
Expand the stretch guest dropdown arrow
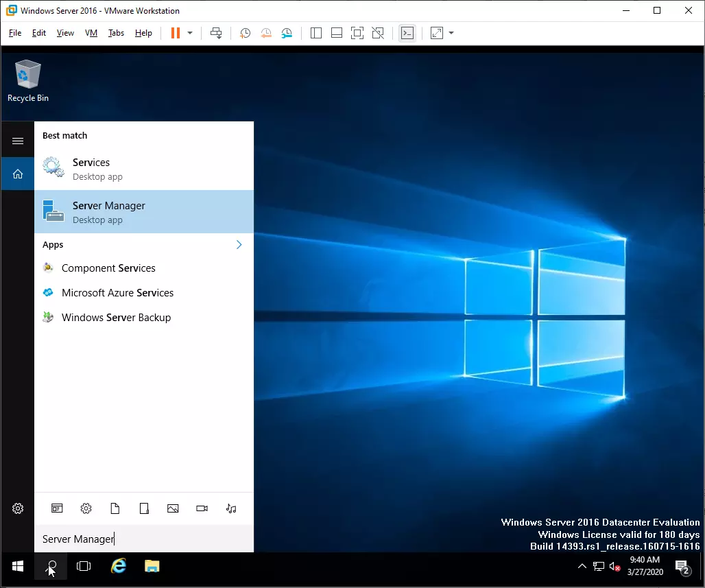coord(451,33)
